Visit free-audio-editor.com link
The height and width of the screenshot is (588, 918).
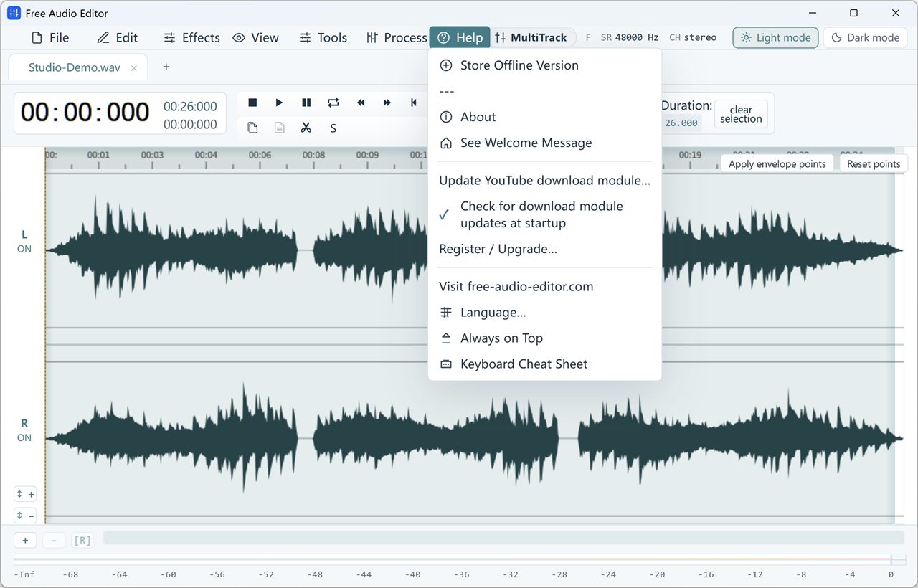coord(544,286)
